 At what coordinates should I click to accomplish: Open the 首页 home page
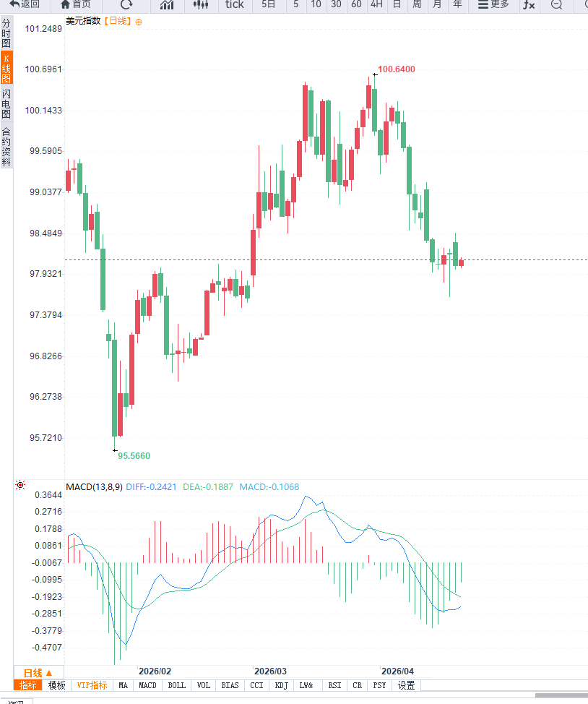[75, 4]
